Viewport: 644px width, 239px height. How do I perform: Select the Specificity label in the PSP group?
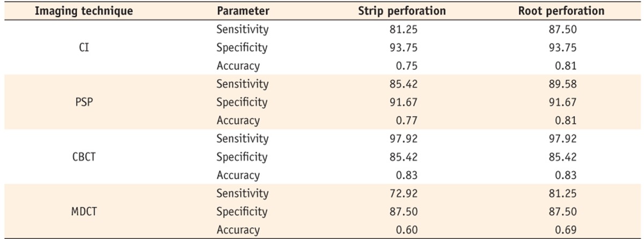point(241,102)
